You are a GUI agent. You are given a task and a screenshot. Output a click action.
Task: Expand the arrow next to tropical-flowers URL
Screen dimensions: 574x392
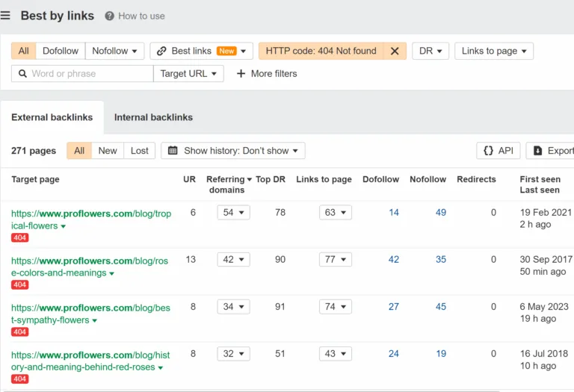[63, 226]
